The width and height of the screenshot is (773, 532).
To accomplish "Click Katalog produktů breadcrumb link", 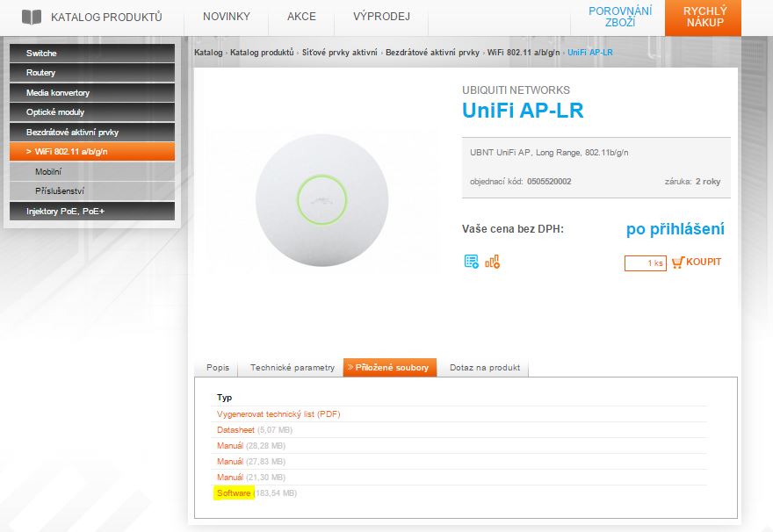I will pos(262,52).
